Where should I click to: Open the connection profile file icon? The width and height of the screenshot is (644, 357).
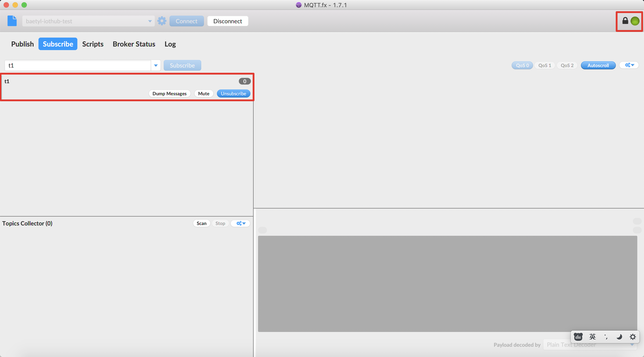tap(12, 21)
